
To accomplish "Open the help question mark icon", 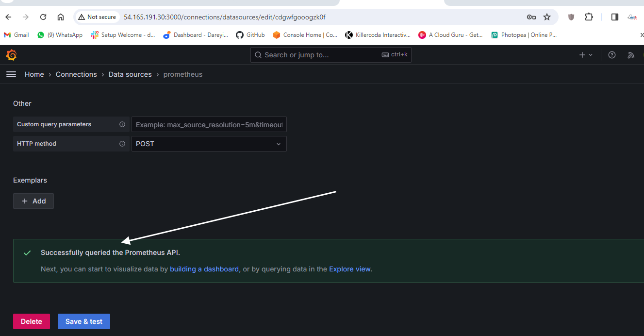I will tap(611, 55).
